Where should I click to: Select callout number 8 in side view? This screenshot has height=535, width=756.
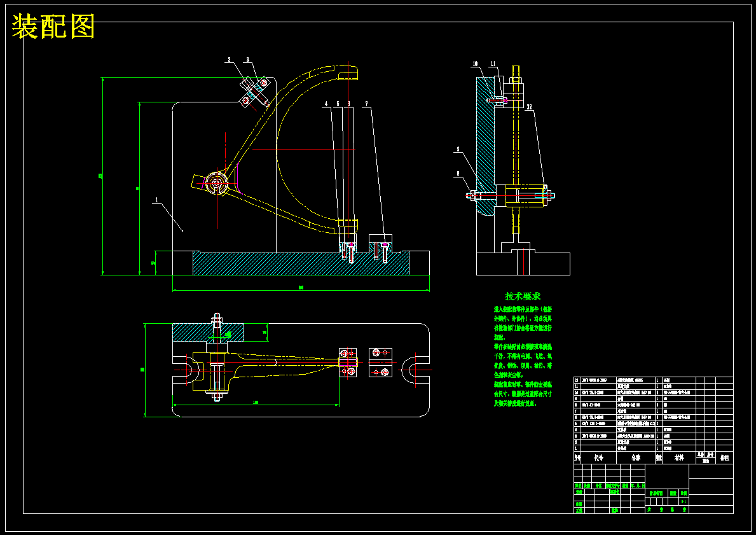[x=458, y=174]
